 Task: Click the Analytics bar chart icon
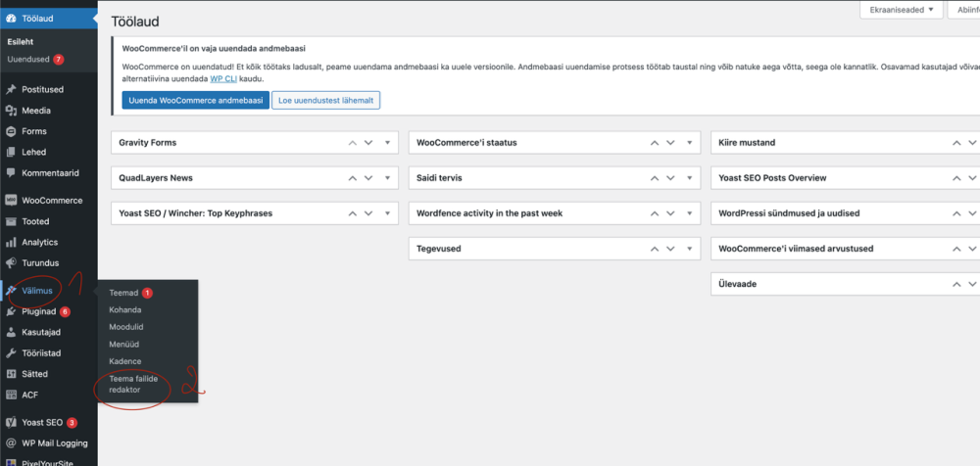[x=11, y=242]
